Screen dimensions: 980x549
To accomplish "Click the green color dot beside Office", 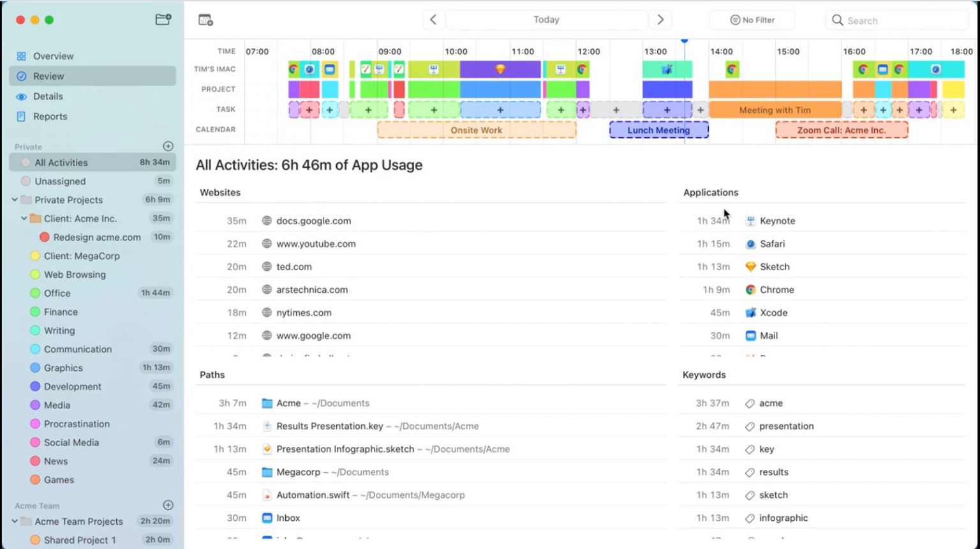I will (x=34, y=293).
